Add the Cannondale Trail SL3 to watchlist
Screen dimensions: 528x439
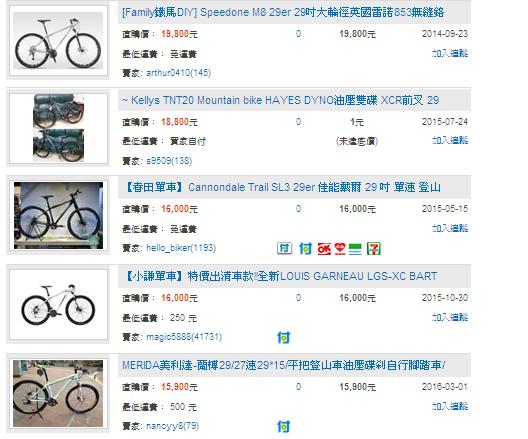click(450, 228)
